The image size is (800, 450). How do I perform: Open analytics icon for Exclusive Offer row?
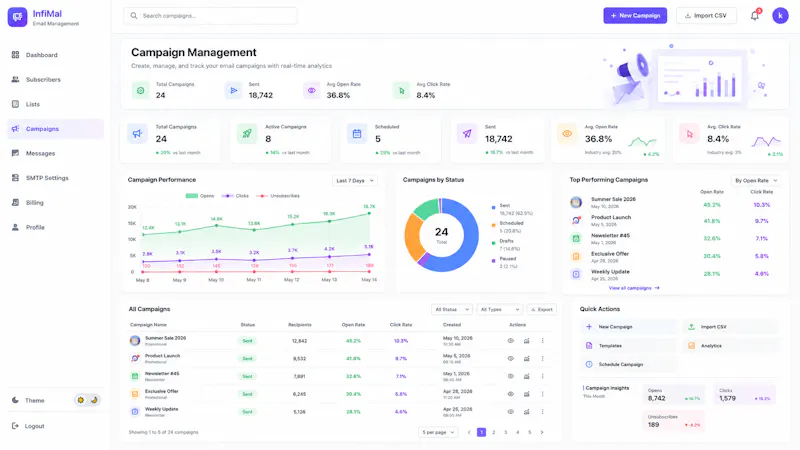[527, 394]
